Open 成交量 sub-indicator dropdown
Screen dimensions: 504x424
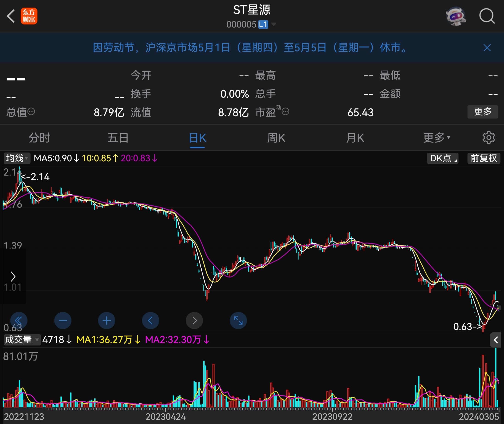(22, 340)
